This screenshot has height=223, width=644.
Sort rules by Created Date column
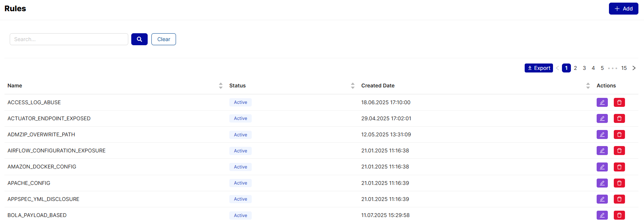(x=588, y=86)
